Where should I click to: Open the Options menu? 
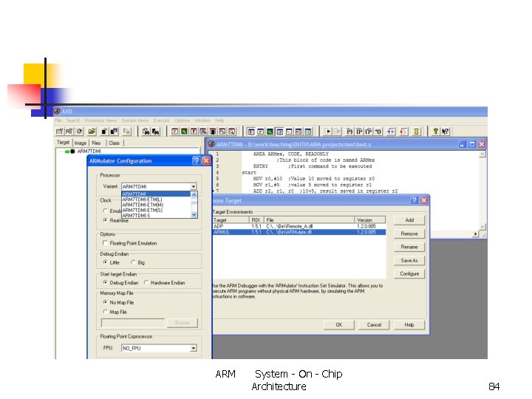[183, 120]
